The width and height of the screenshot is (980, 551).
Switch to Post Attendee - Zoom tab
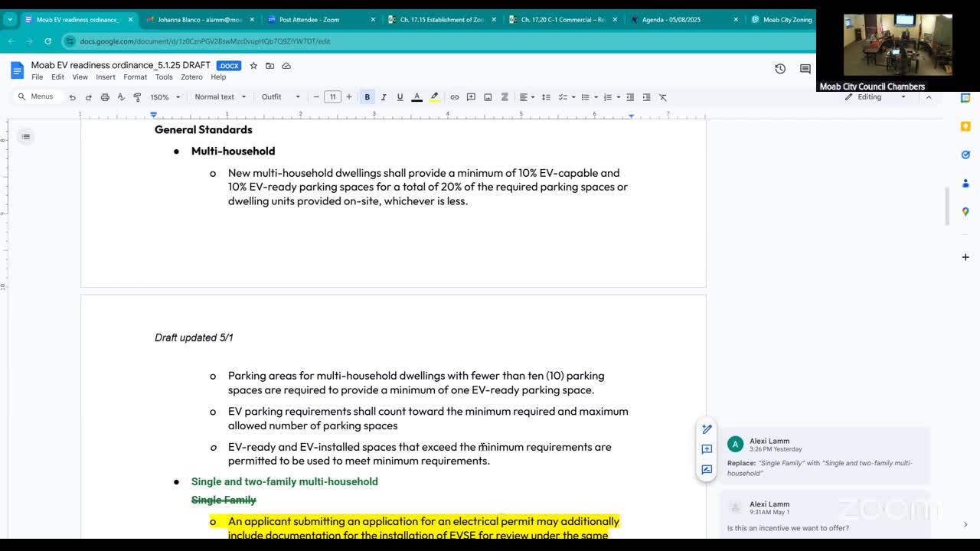pos(309,20)
